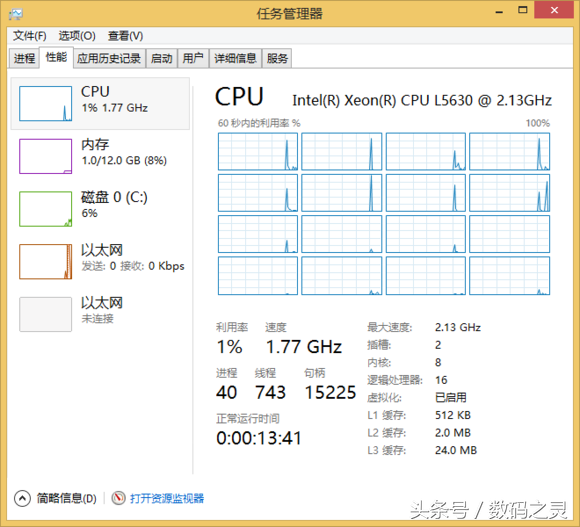Minimize the Task Manager window

[499, 11]
